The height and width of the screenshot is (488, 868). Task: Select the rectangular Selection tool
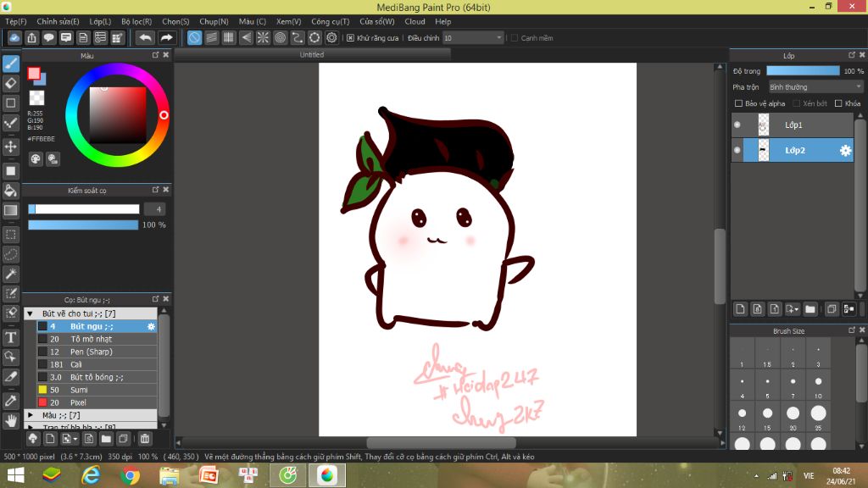(10, 235)
